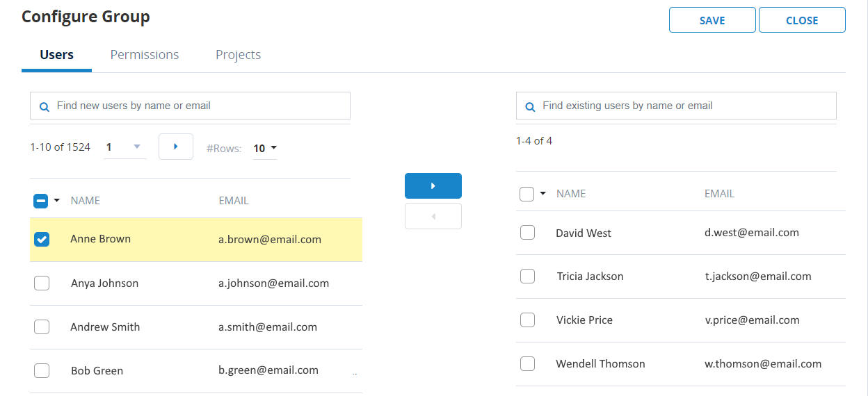Viewport: 868px width, 396px height.
Task: Open the Projects tab
Action: [x=238, y=55]
